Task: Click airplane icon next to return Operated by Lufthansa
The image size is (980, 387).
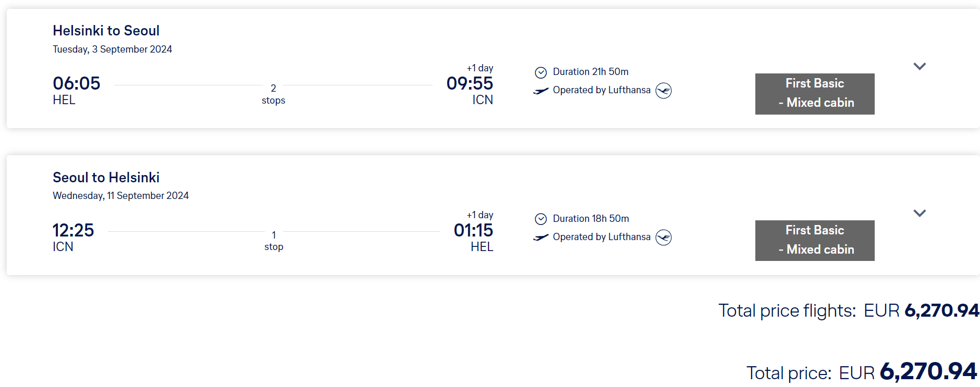Action: coord(541,238)
